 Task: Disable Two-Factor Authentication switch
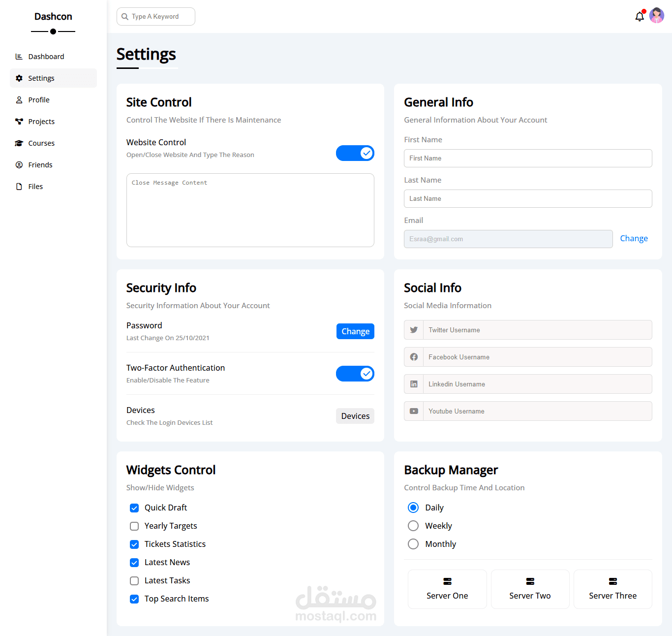(355, 374)
